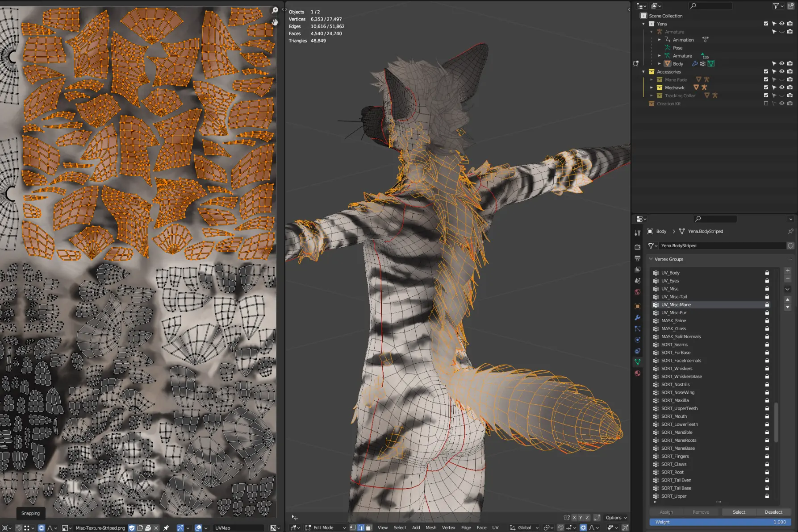Open the Render properties tab
The height and width of the screenshot is (532, 798).
click(x=638, y=247)
